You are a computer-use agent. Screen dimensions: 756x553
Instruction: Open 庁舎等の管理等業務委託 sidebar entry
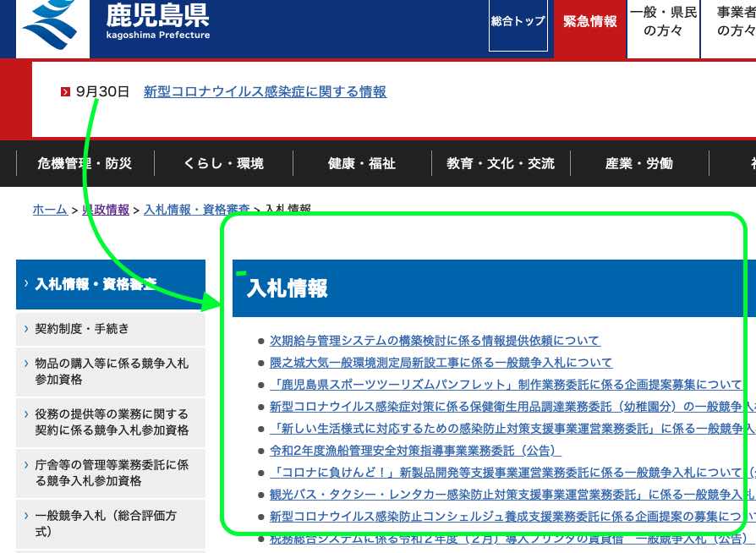tap(112, 473)
